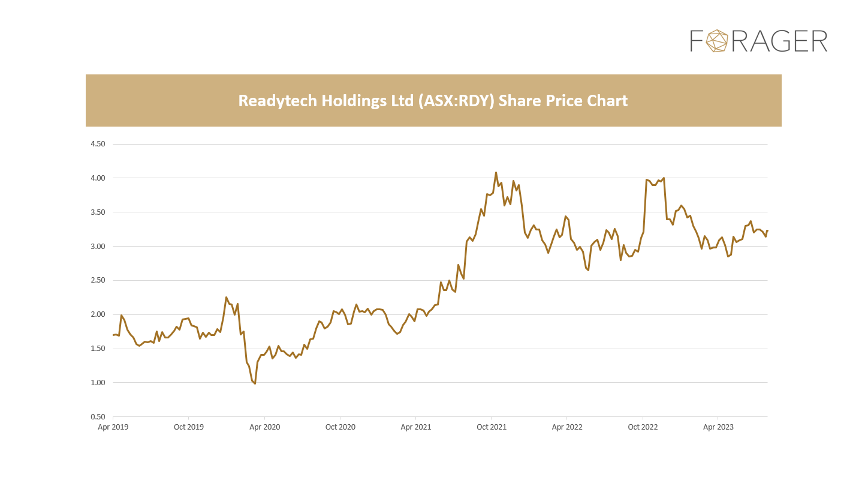Click the lowest share price point near 1.00

[255, 383]
